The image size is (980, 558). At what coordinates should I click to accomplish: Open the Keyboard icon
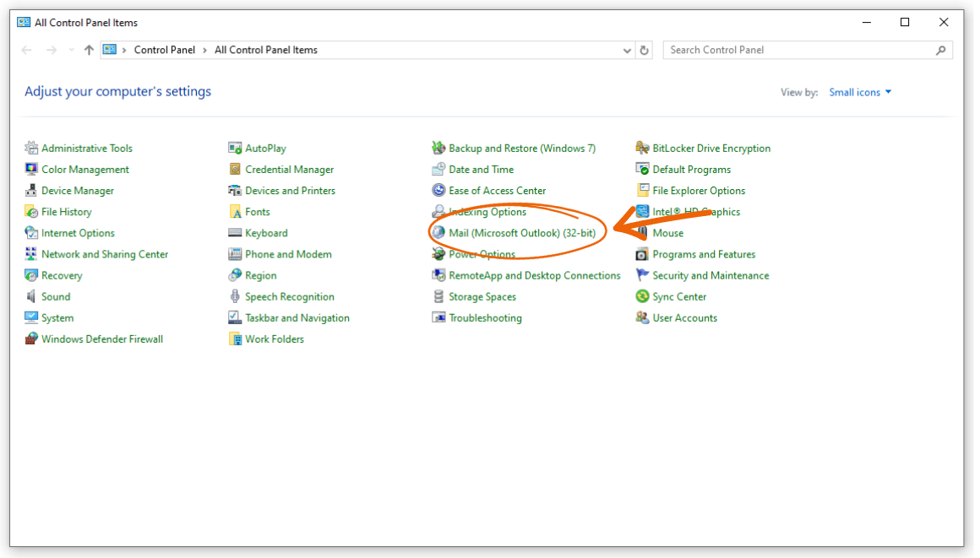pos(235,233)
